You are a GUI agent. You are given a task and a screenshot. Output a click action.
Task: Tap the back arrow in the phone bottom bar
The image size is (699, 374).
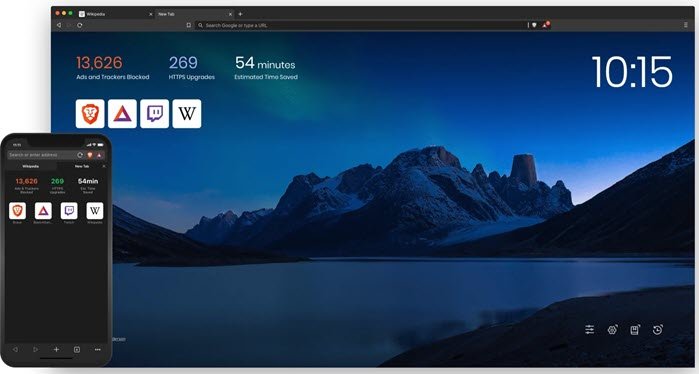tap(15, 349)
